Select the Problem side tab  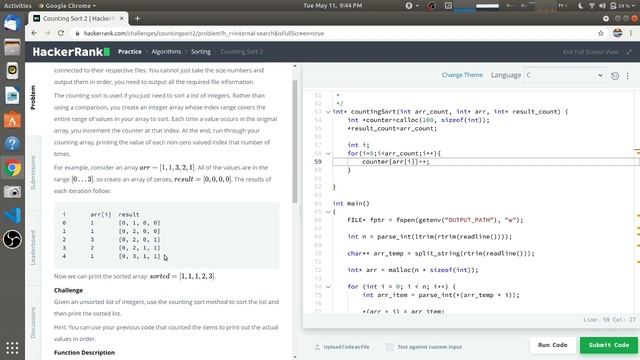point(33,98)
